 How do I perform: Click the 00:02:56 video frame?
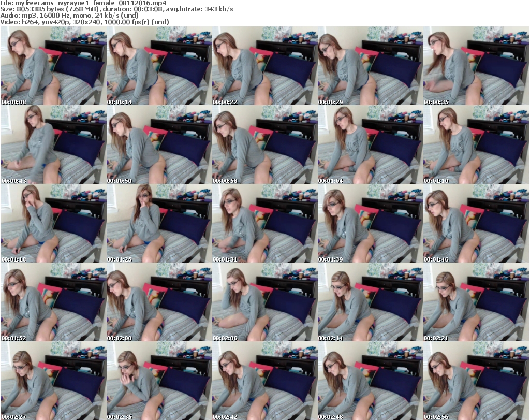(476, 381)
